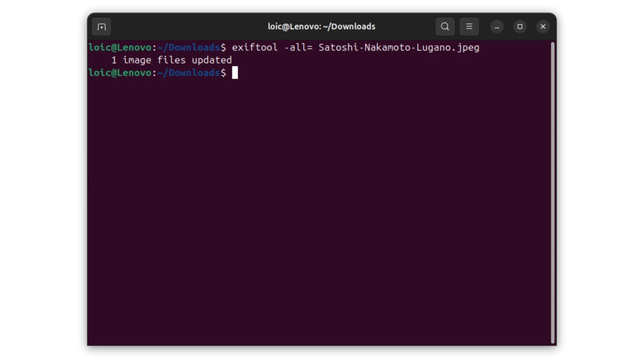Click the word exiftool in the command
Screen dimensions: 644x362
(255, 48)
